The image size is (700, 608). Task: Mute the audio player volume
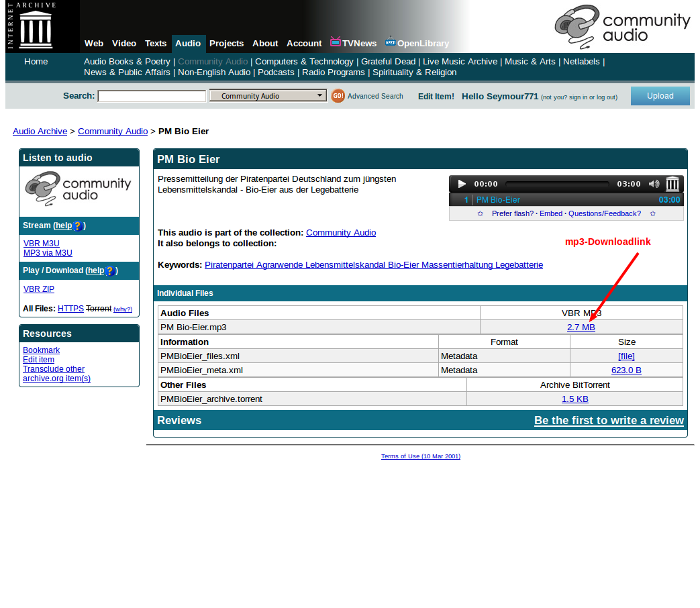654,184
